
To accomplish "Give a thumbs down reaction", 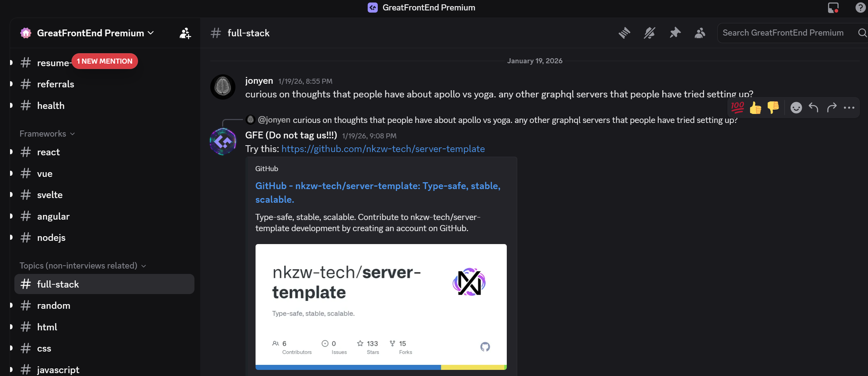I will pyautogui.click(x=773, y=107).
